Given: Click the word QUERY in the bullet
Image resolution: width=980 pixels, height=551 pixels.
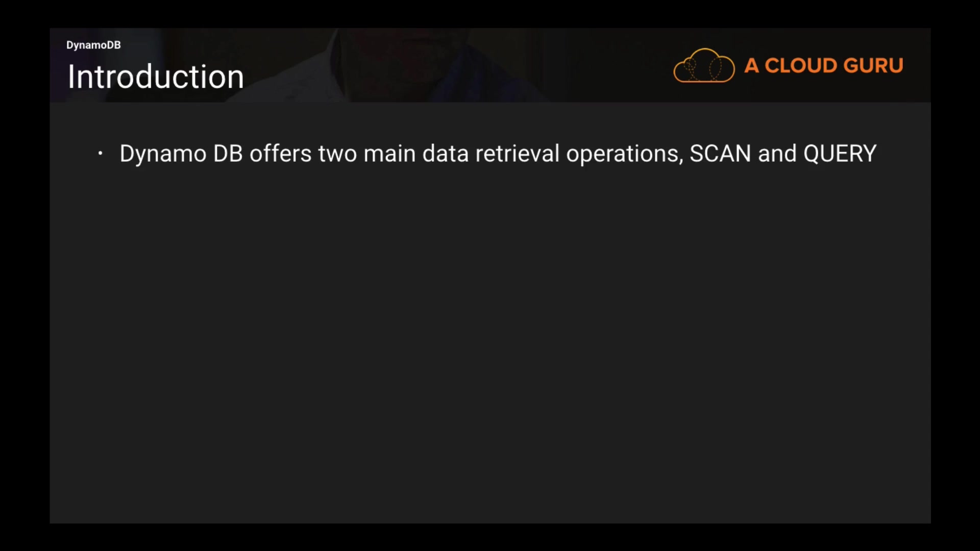Looking at the screenshot, I should [x=840, y=154].
